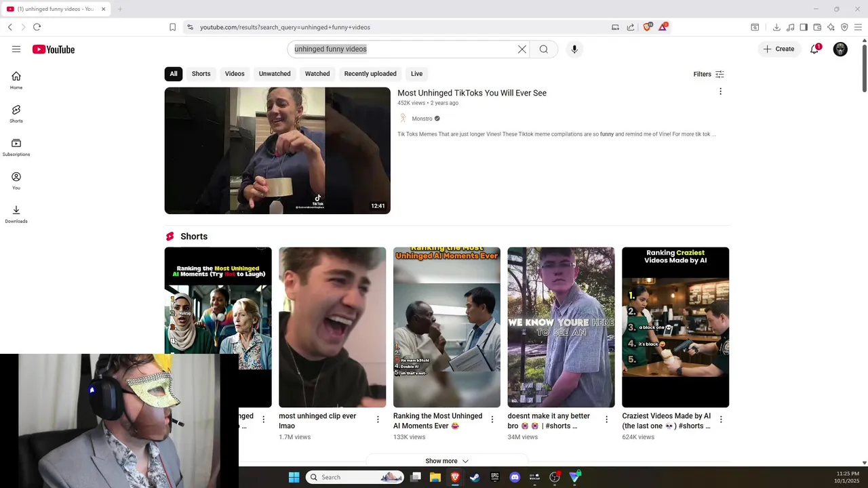Select the Unwatched filter chip
The height and width of the screenshot is (488, 868).
[x=275, y=74]
